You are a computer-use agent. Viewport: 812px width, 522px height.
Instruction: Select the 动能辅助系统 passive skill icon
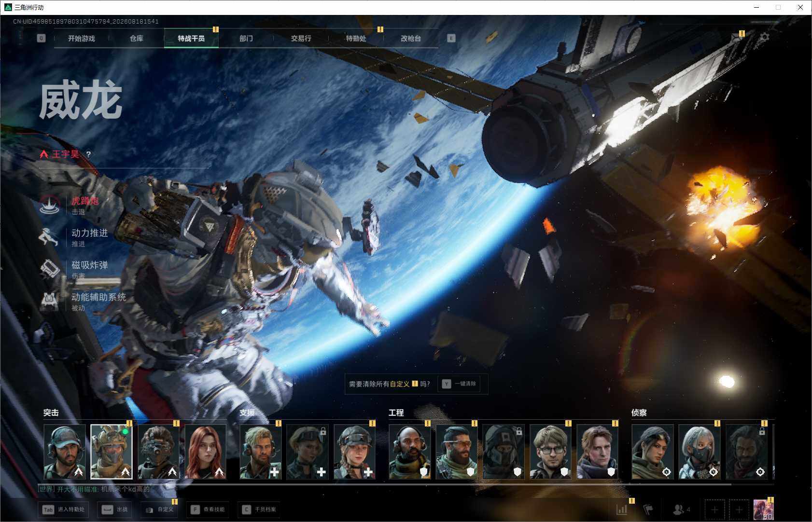(49, 301)
